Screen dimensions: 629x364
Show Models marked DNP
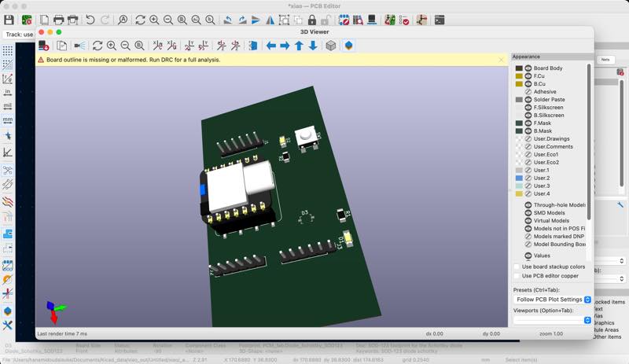[528, 237]
